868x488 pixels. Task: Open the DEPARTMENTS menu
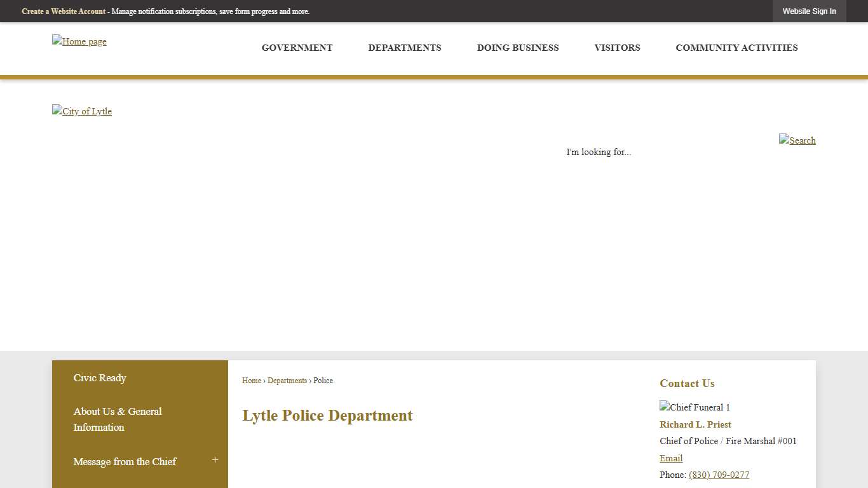point(405,48)
